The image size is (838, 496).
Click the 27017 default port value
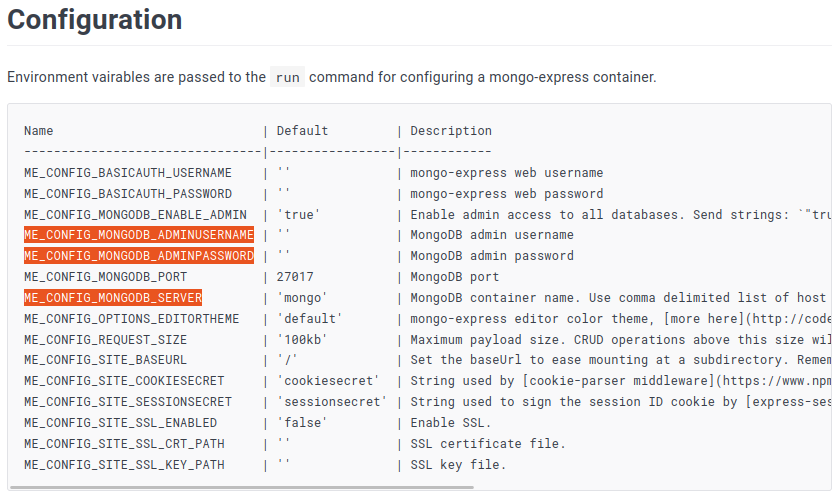pyautogui.click(x=295, y=277)
